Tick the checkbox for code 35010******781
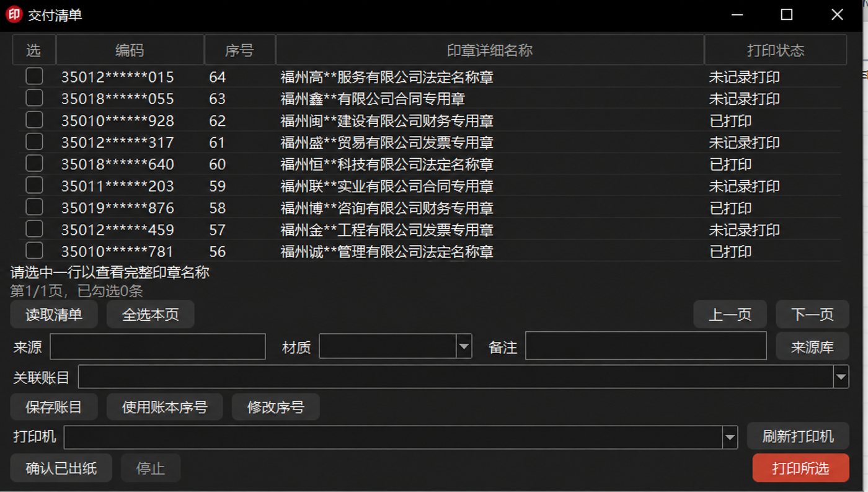This screenshot has width=868, height=492. [34, 251]
